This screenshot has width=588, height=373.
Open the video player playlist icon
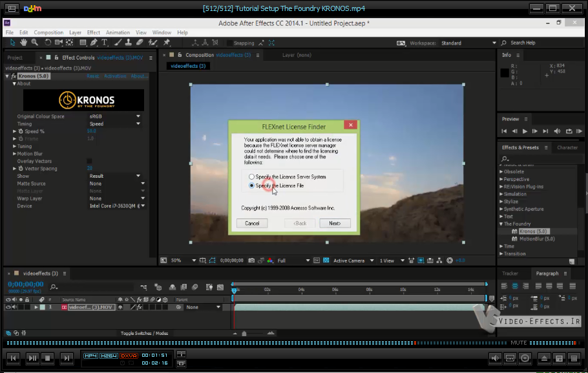[x=574, y=358]
